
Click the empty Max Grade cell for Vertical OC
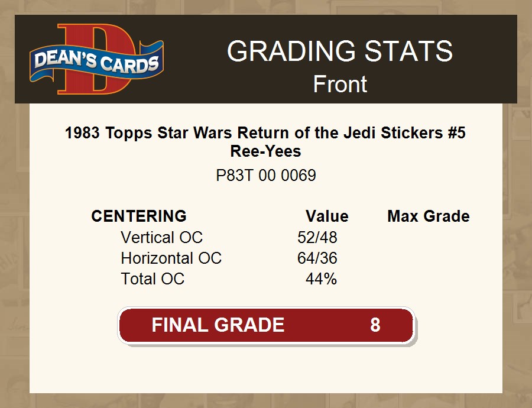tap(429, 238)
